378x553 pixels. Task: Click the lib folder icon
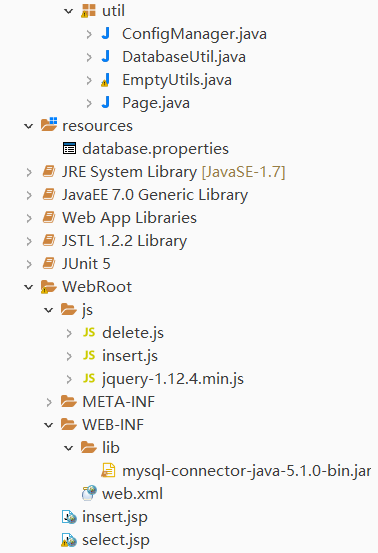pyautogui.click(x=89, y=447)
